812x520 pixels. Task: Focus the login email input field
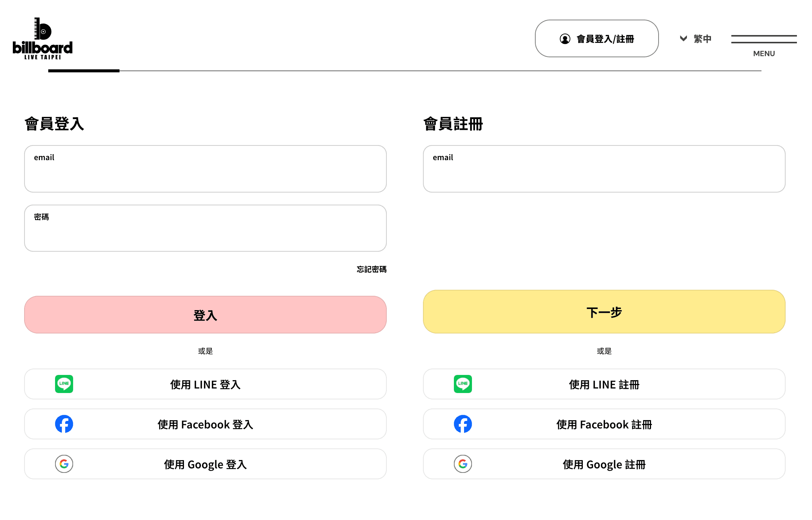tap(205, 173)
